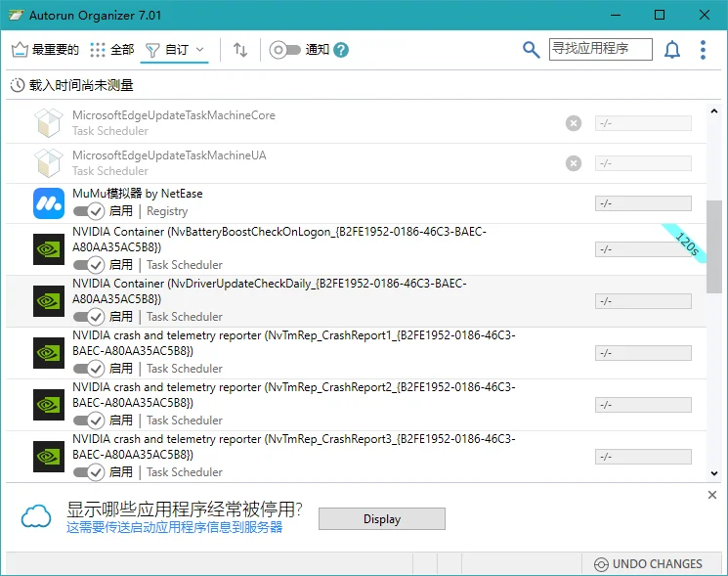
Task: Open the three-dot more options menu
Action: (x=703, y=50)
